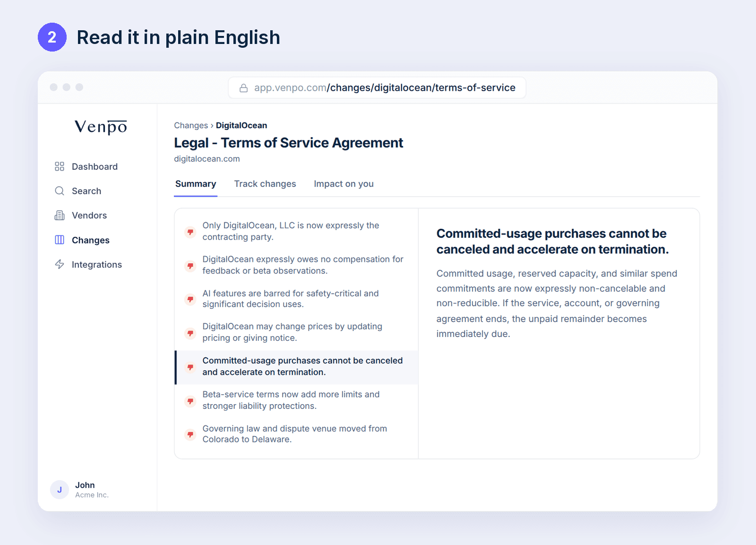Click thumbs-down icon beside contracting party item
The image size is (756, 545).
pos(190,232)
